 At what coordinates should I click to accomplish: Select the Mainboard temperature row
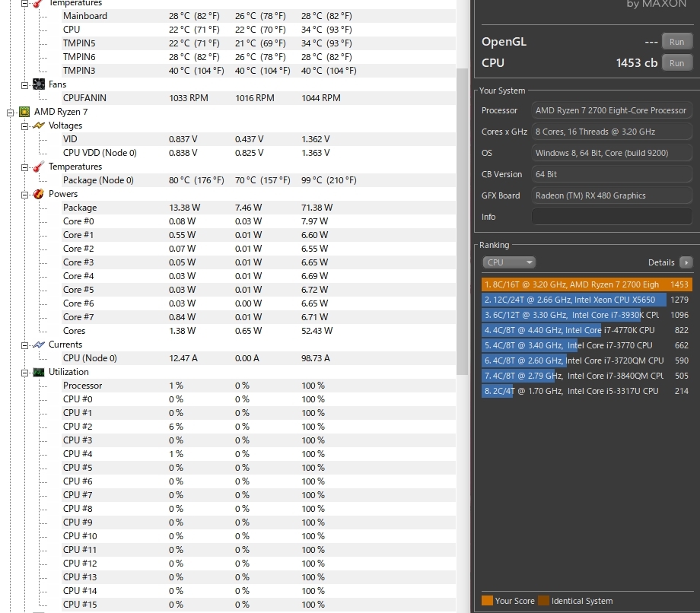259,16
